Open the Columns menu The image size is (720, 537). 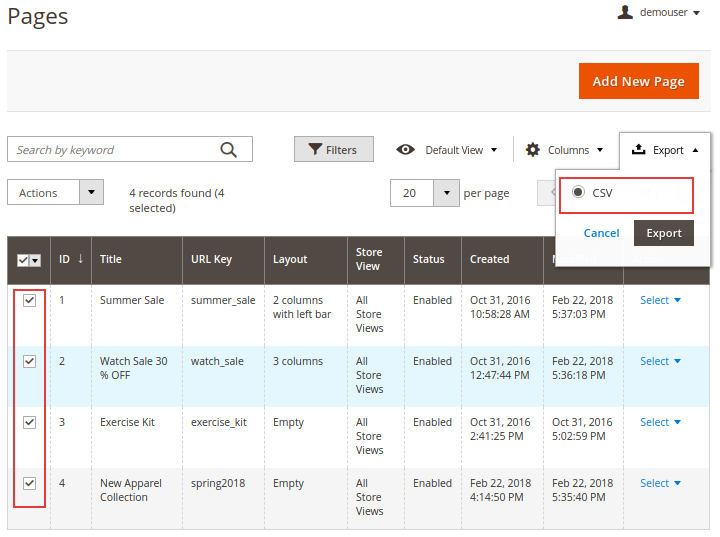(566, 150)
